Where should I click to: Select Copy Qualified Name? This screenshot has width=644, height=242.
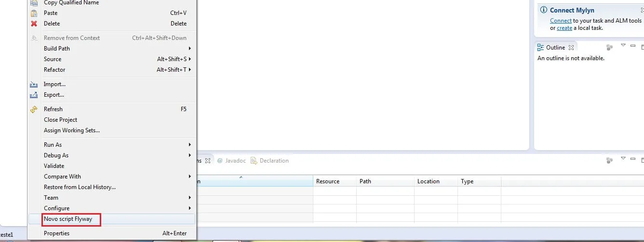coord(111,3)
